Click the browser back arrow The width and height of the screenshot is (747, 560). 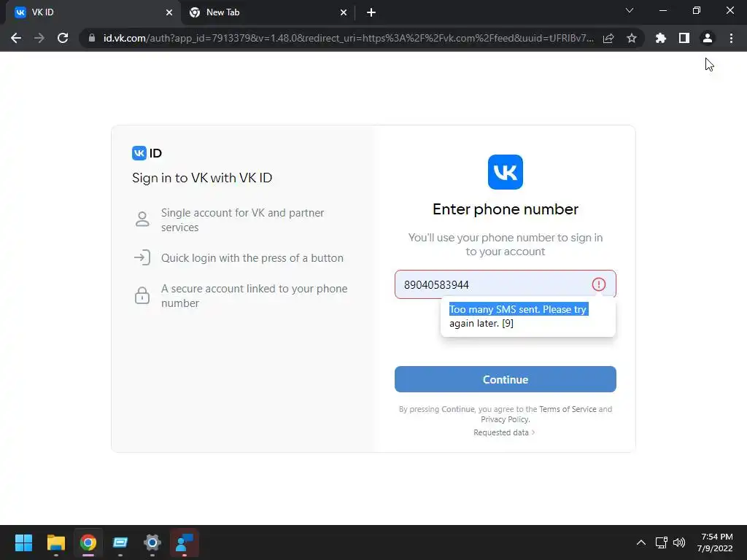[x=16, y=38]
